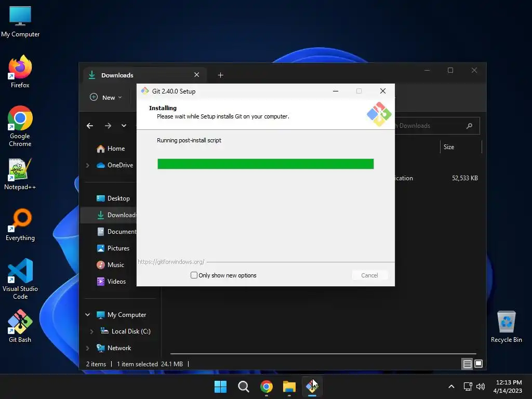Click Git logo in setup title bar
The width and height of the screenshot is (532, 399).
(x=145, y=91)
